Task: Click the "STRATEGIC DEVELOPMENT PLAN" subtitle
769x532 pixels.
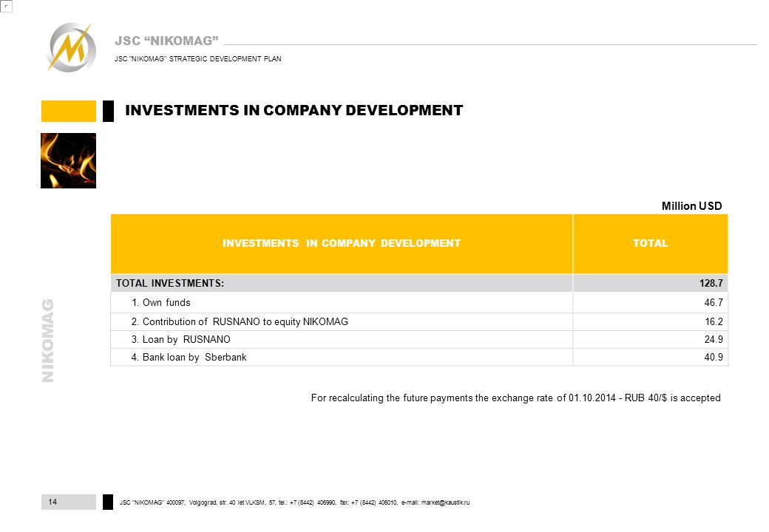Action: pyautogui.click(x=225, y=59)
